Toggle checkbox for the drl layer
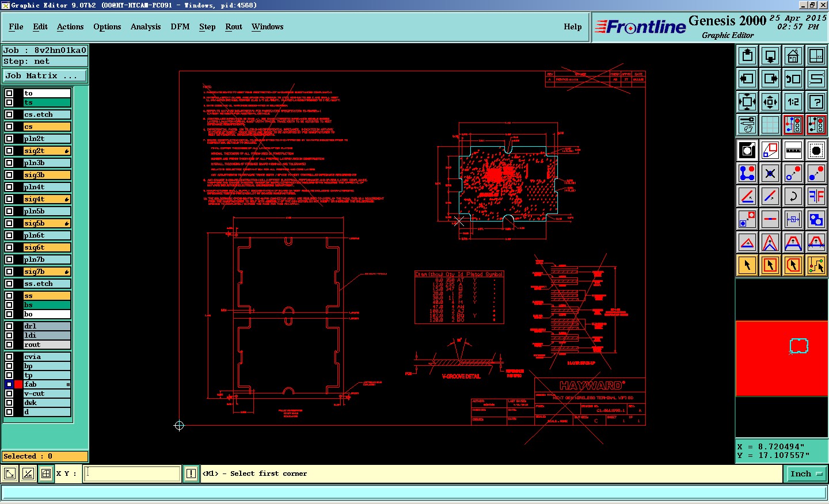Viewport: 829px width, 504px height. pos(9,326)
